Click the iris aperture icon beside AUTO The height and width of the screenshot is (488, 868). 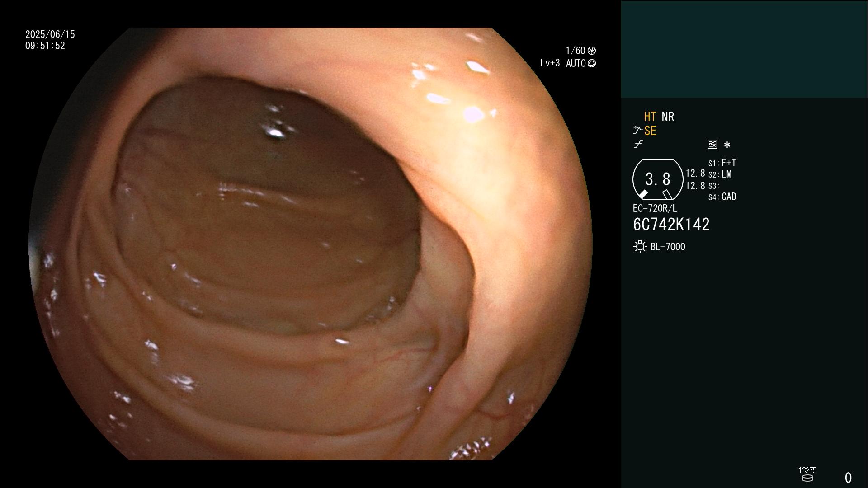(592, 64)
